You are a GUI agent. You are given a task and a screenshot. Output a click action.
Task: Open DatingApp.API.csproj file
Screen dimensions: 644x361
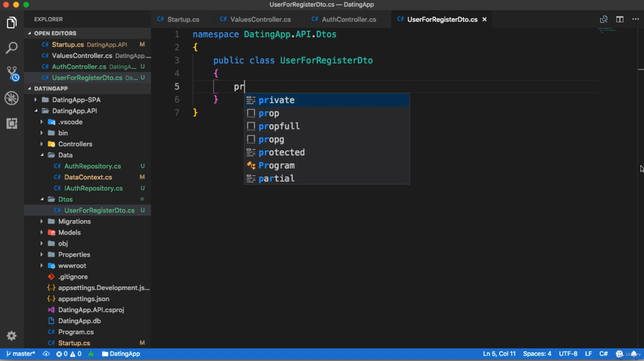click(x=88, y=310)
